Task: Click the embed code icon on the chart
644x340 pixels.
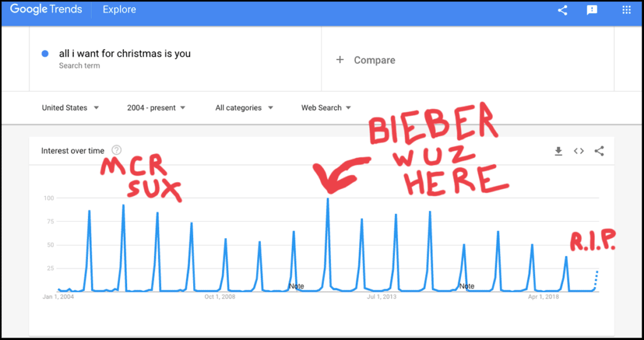Action: [x=579, y=151]
